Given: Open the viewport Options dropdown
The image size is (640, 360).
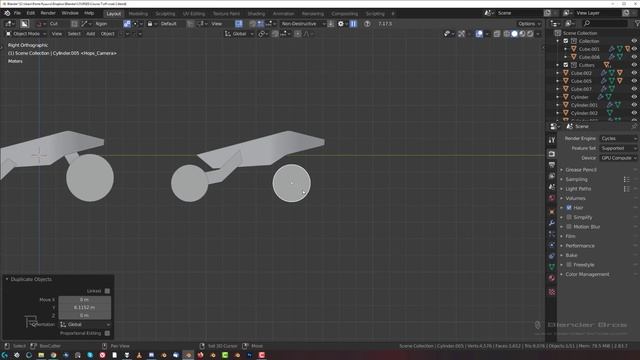Looking at the screenshot, I should pyautogui.click(x=529, y=24).
